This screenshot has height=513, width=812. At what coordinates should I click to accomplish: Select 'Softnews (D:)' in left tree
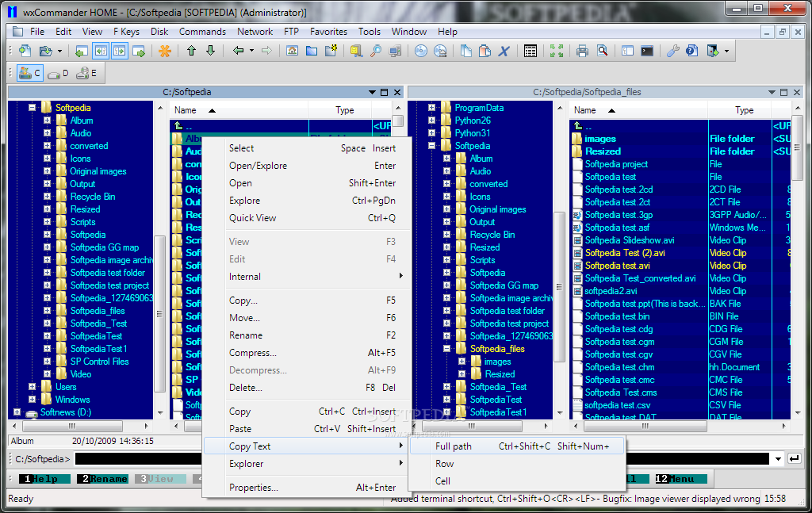(x=65, y=412)
